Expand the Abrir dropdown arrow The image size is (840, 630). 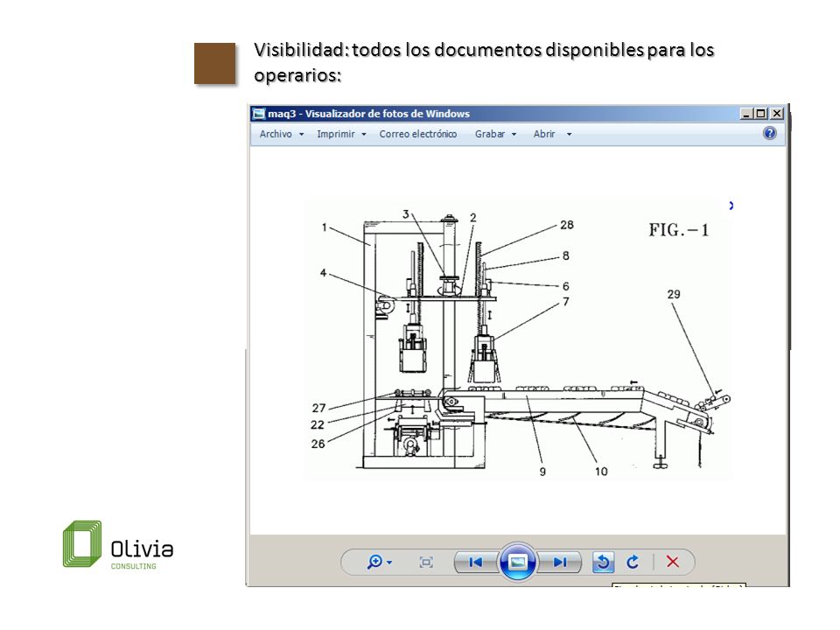[569, 135]
